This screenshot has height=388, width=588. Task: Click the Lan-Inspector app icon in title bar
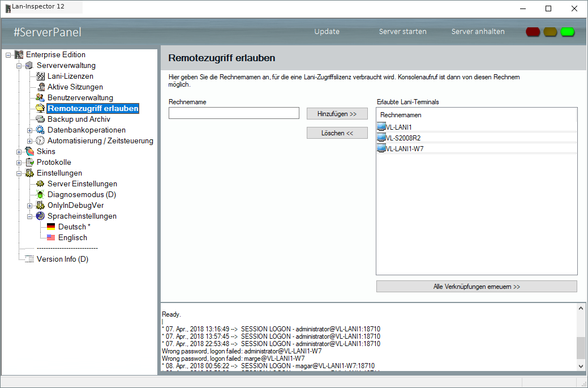coord(8,8)
